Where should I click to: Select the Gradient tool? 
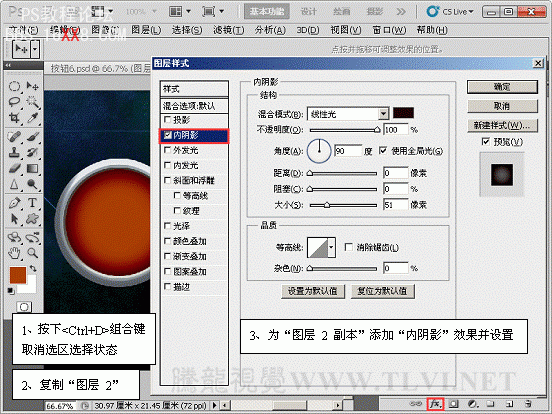coord(32,169)
